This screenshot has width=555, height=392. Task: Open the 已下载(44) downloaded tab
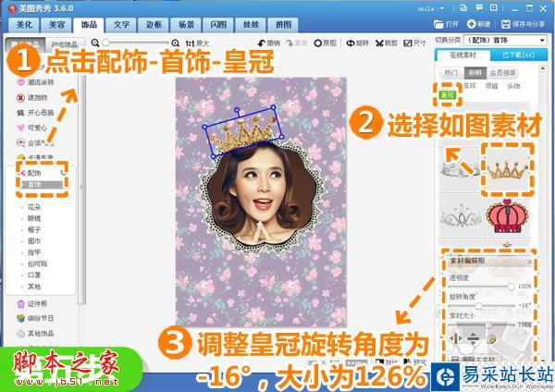click(x=519, y=55)
